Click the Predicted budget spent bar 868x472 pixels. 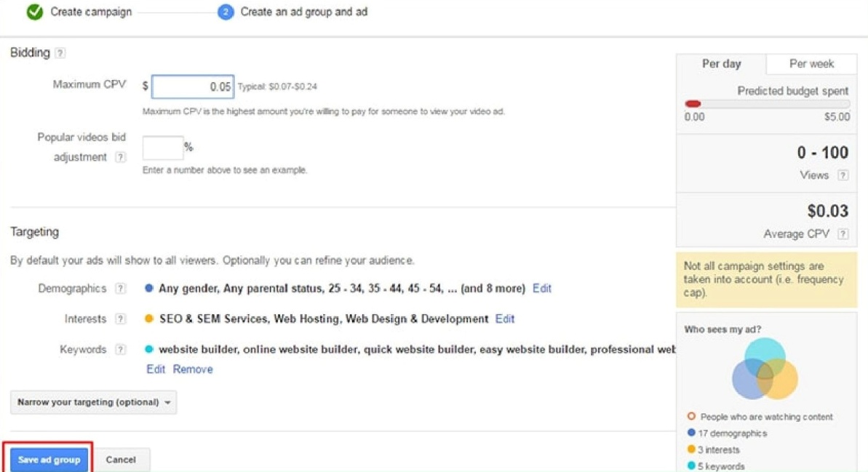767,104
